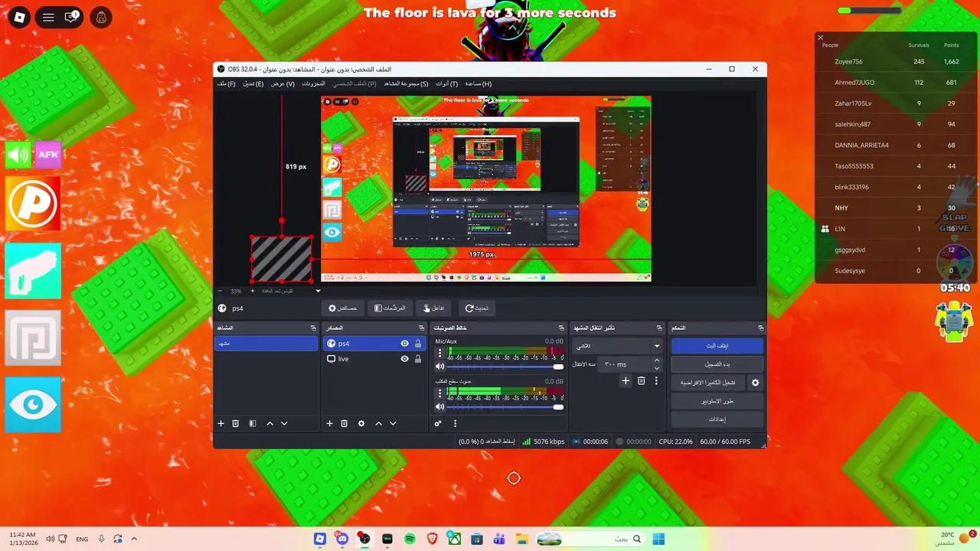Pop out the scene transitions dock
The width and height of the screenshot is (980, 551).
[659, 328]
